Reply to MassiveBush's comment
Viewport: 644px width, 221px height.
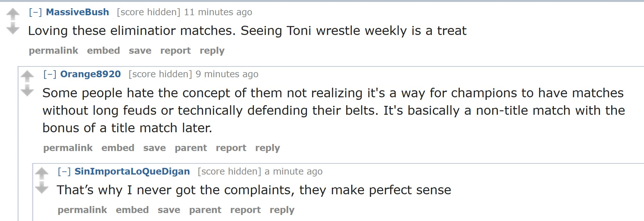tap(212, 51)
